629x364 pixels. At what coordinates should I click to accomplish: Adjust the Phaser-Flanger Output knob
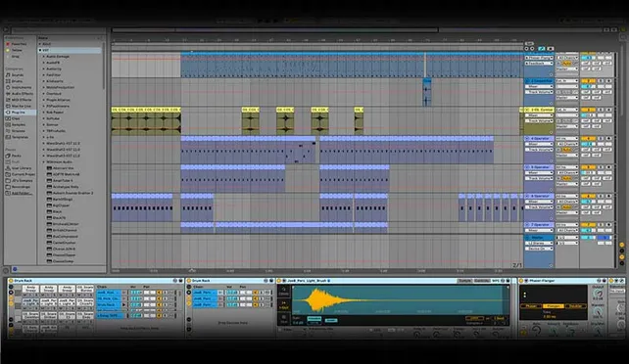click(x=598, y=294)
